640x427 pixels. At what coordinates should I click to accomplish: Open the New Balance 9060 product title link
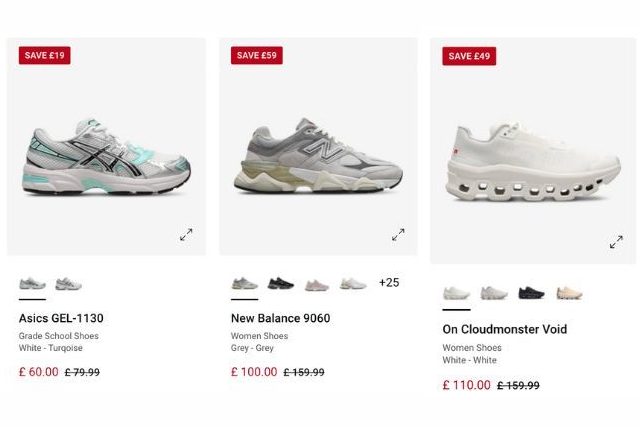tap(280, 318)
